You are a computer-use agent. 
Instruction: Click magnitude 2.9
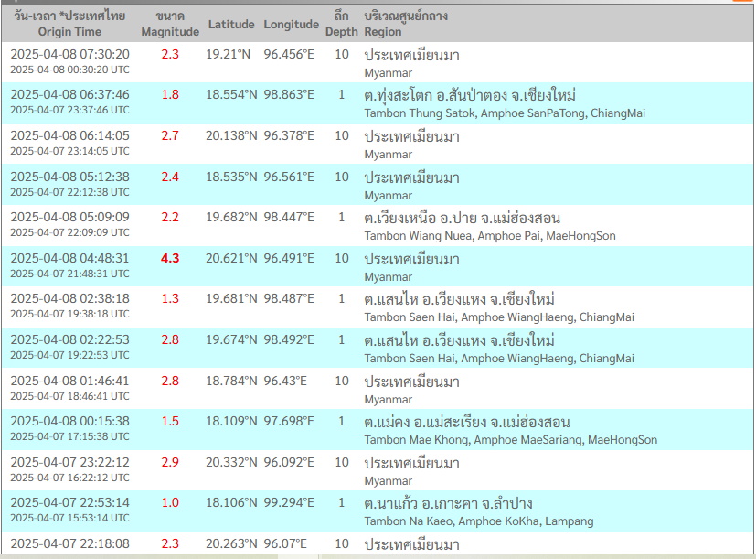[170, 462]
